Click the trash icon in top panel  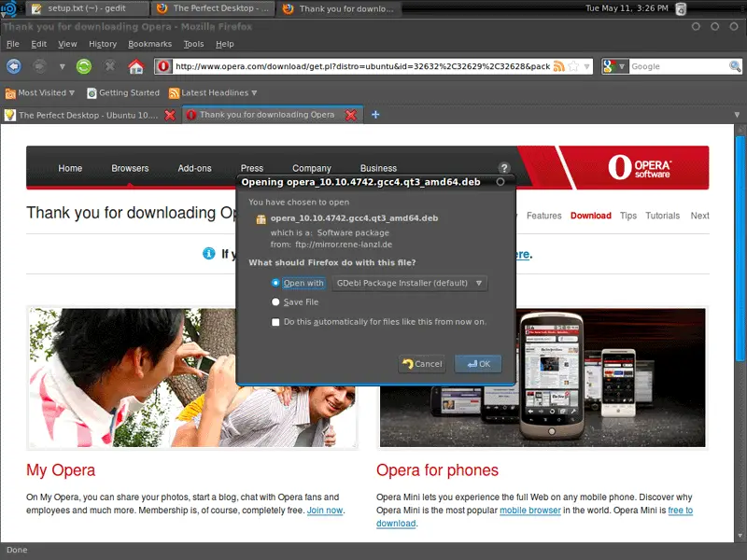pos(682,8)
